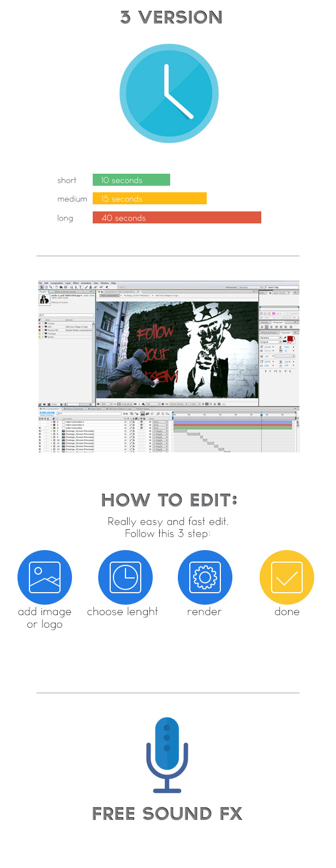Switch to the Render Queue tab
336x868 pixels.
(142, 409)
